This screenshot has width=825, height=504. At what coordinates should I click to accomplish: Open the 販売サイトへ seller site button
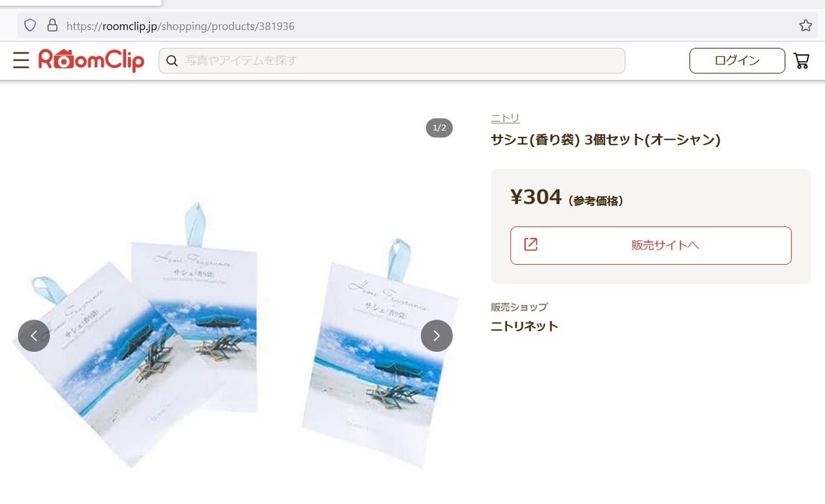651,246
